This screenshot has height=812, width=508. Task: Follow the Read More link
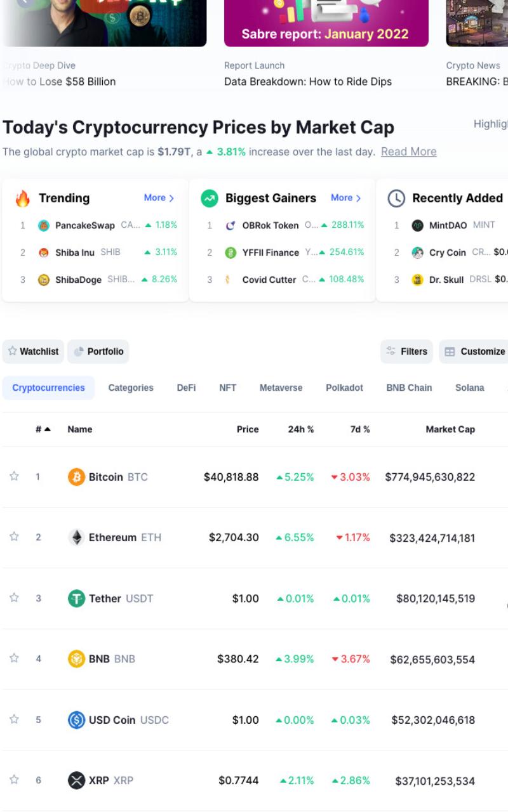pos(409,152)
